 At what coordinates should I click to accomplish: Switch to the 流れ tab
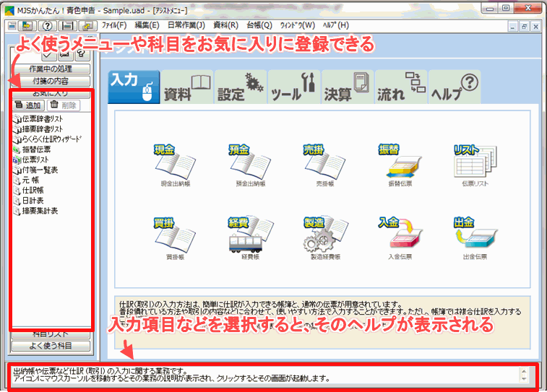pos(401,87)
